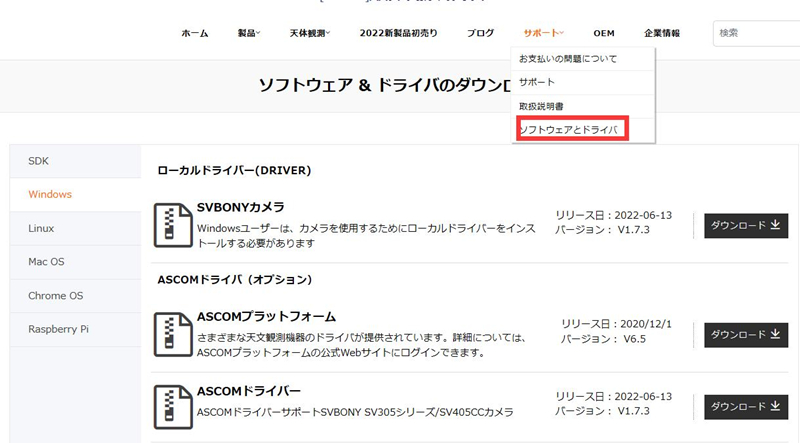The width and height of the screenshot is (800, 443).
Task: Click the ASCOMプラットフォーム zip file icon
Action: tap(173, 335)
